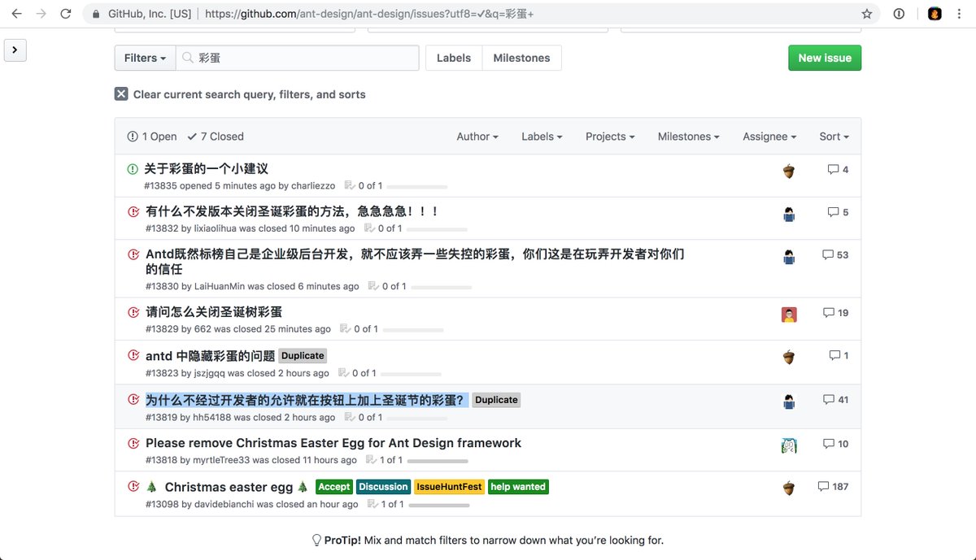Click the New issue button
976x560 pixels.
825,58
